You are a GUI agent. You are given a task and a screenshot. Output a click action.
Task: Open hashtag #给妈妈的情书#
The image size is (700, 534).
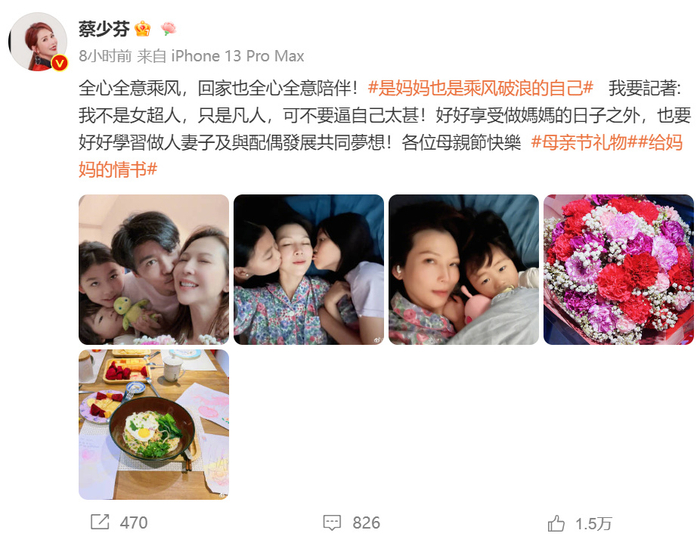[x=381, y=156]
